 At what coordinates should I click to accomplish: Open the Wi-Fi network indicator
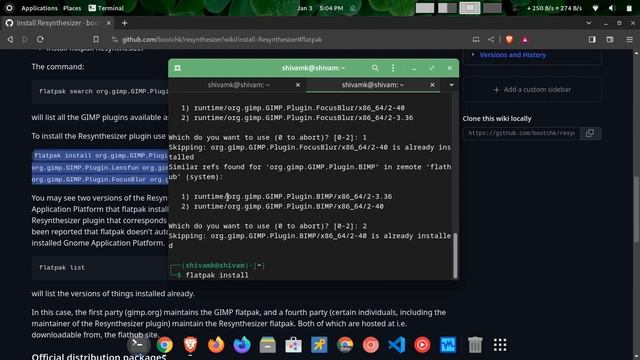[595, 8]
